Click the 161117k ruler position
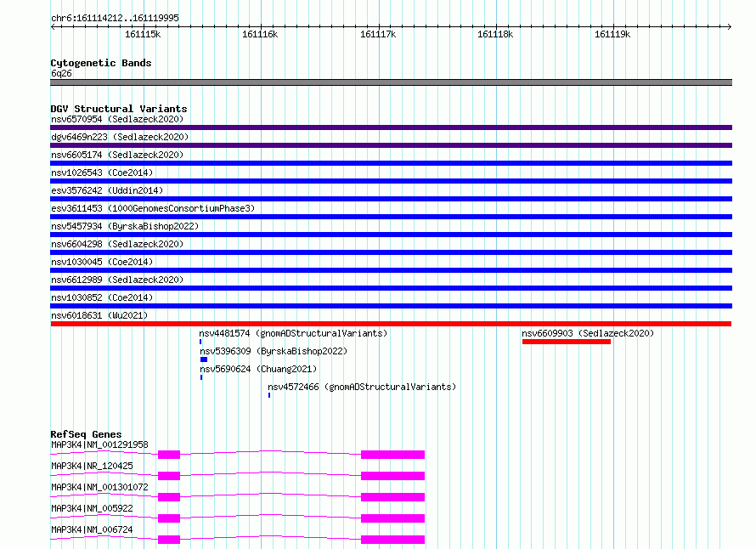756x549 pixels. pyautogui.click(x=378, y=34)
